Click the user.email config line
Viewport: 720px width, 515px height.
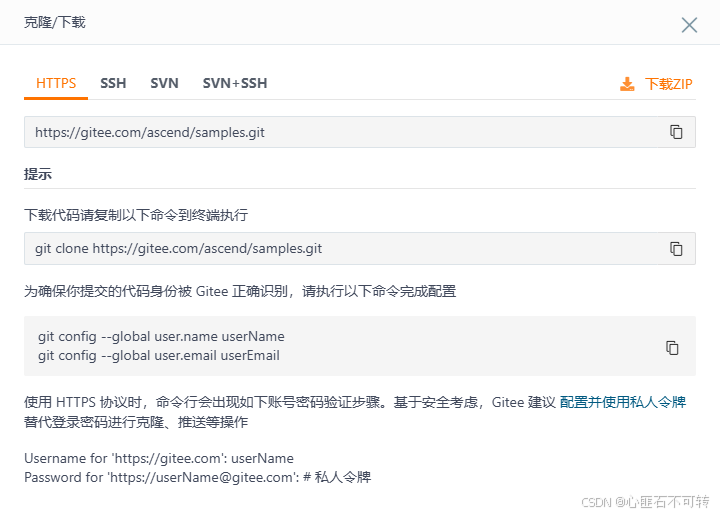[159, 356]
